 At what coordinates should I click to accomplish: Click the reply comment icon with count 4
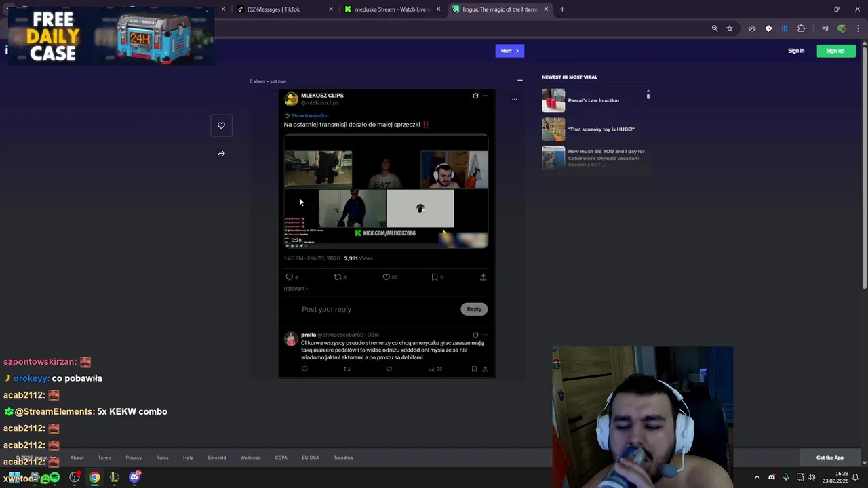[290, 277]
